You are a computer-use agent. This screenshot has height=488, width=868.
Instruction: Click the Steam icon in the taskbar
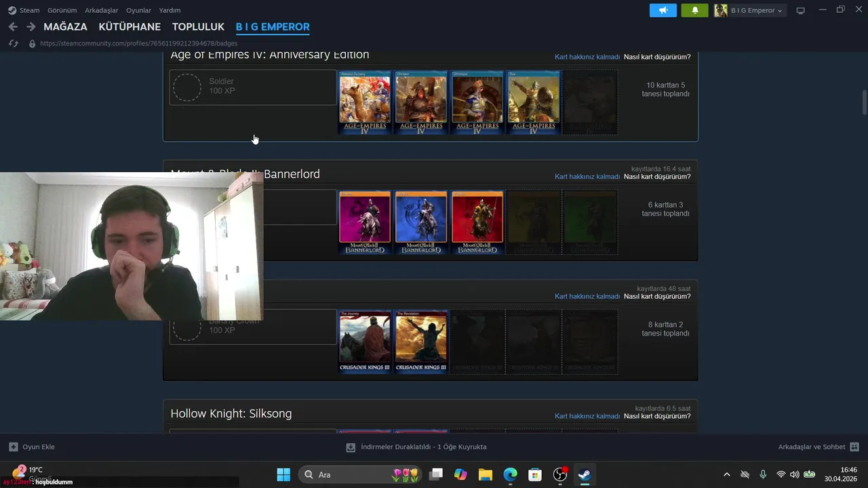pos(584,474)
